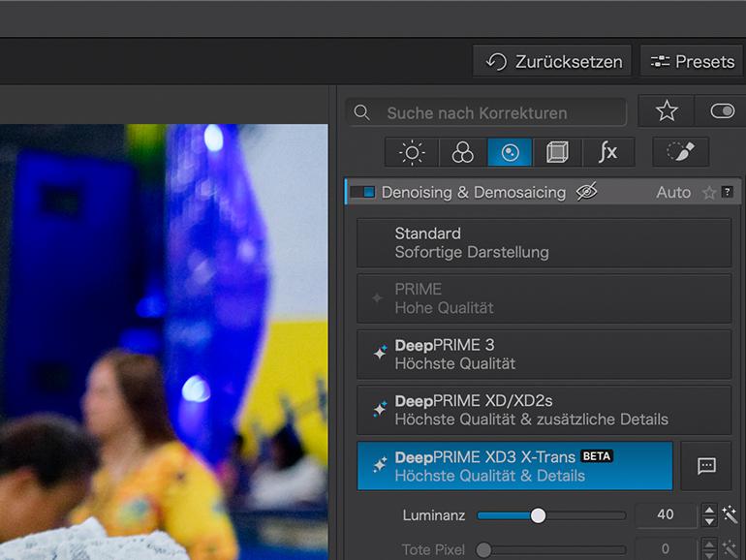Click the crossed-out eye preview icon
746x560 pixels.
[586, 192]
